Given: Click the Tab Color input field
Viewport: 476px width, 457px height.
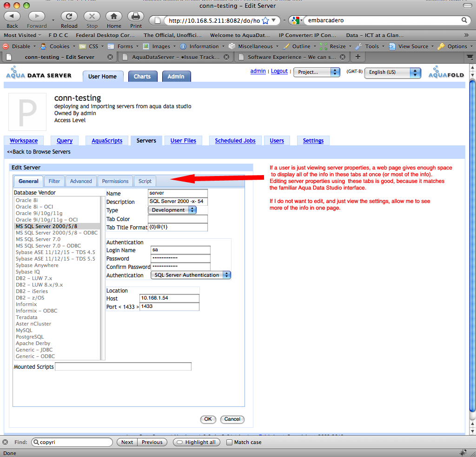Looking at the screenshot, I should [x=178, y=219].
